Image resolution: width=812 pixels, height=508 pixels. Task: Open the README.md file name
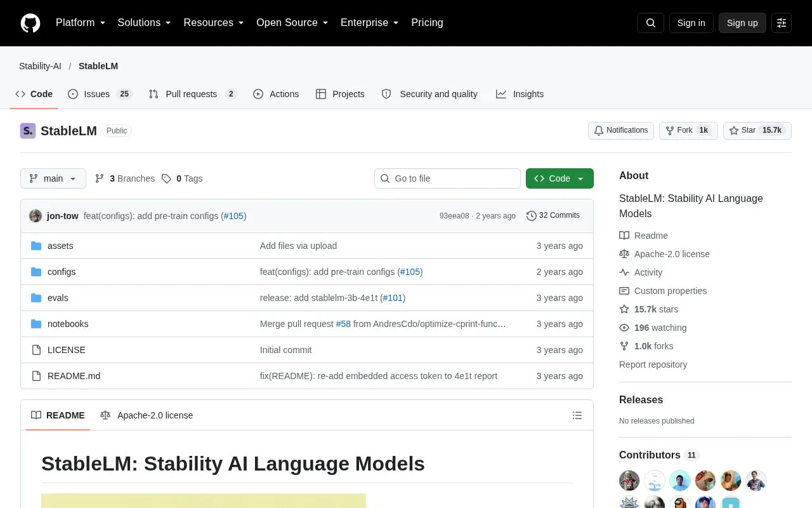point(74,376)
